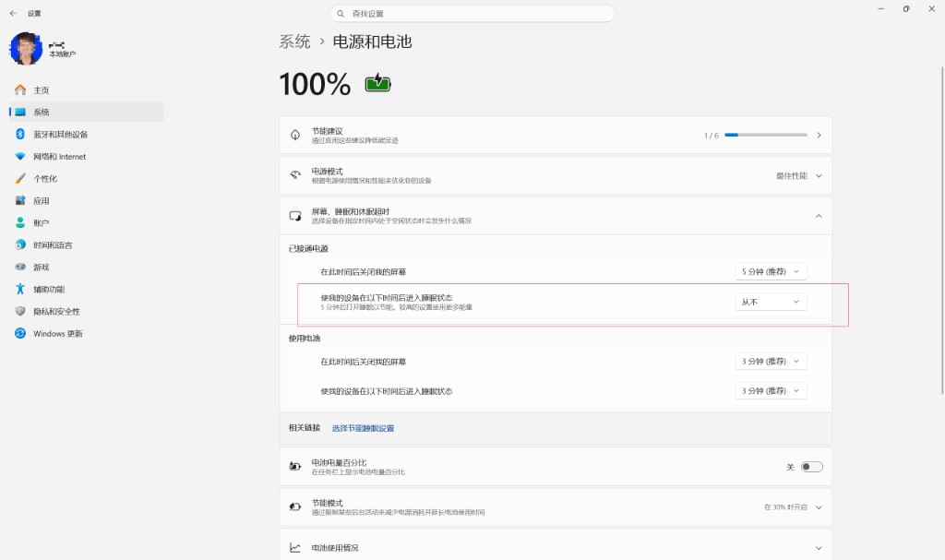Click the 账户 person icon in the sidebar
Screen dimensions: 945x560
point(20,222)
